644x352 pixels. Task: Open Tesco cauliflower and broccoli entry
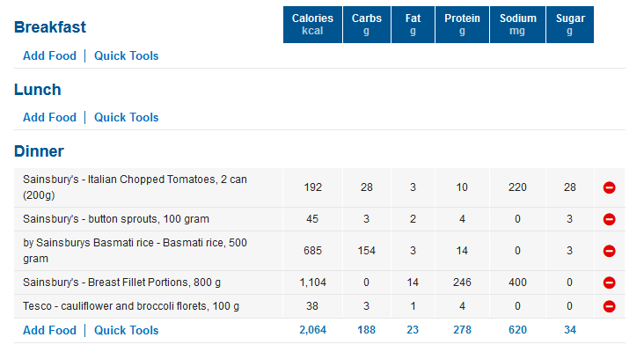pyautogui.click(x=131, y=306)
